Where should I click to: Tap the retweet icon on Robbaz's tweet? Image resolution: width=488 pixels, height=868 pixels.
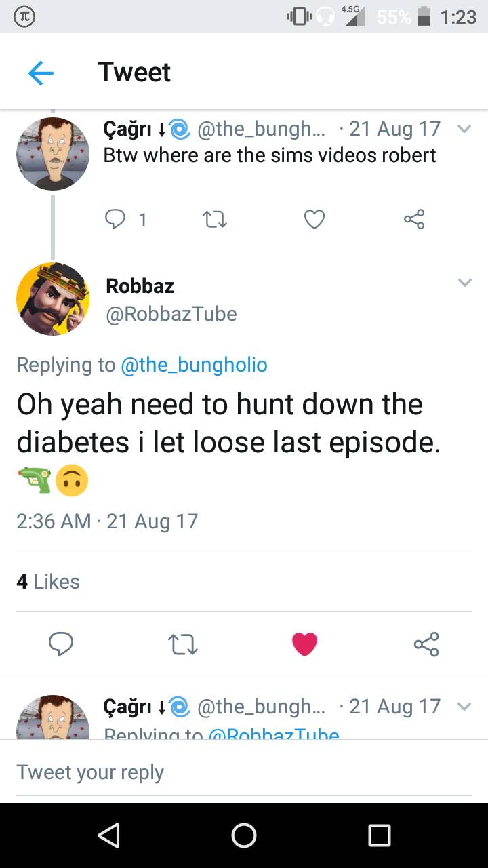[182, 644]
